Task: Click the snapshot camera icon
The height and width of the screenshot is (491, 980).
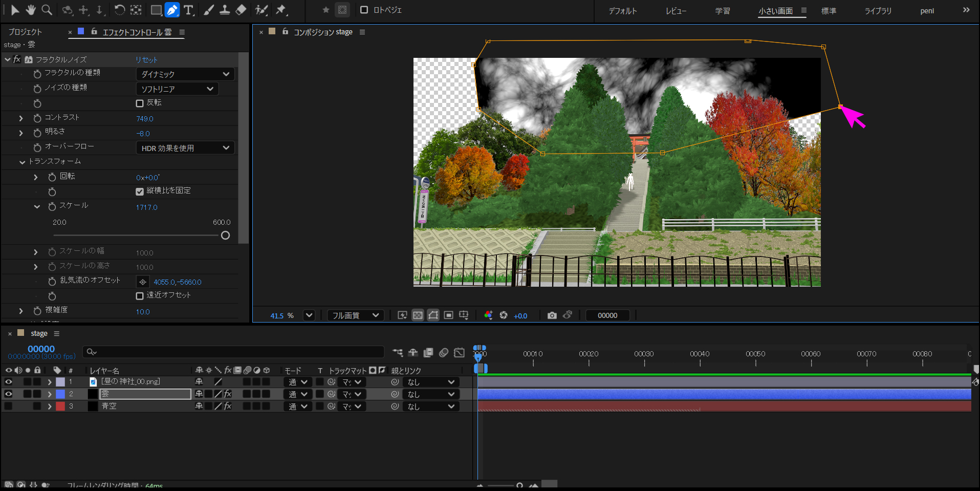Action: tap(552, 315)
